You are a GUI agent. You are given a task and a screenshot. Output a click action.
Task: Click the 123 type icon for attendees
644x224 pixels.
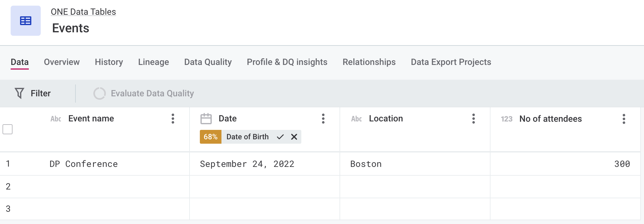pyautogui.click(x=506, y=119)
